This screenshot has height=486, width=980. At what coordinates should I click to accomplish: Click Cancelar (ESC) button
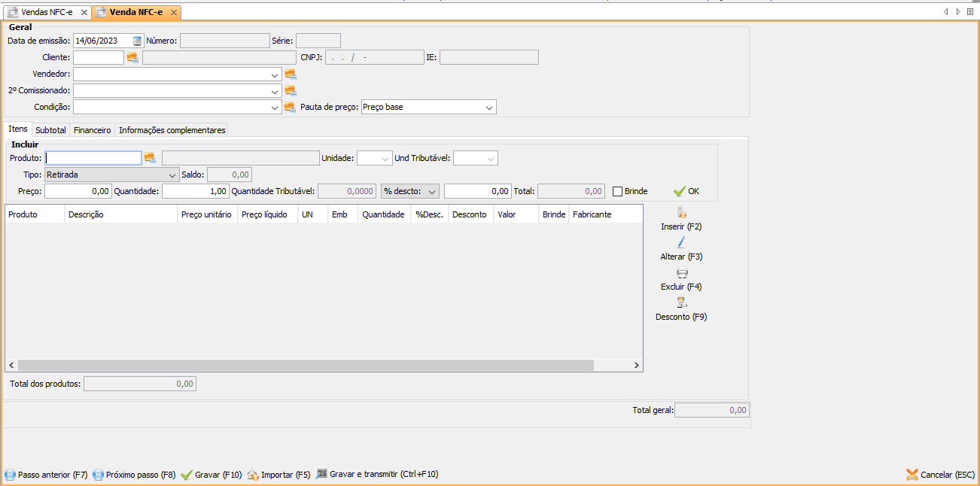pos(941,475)
